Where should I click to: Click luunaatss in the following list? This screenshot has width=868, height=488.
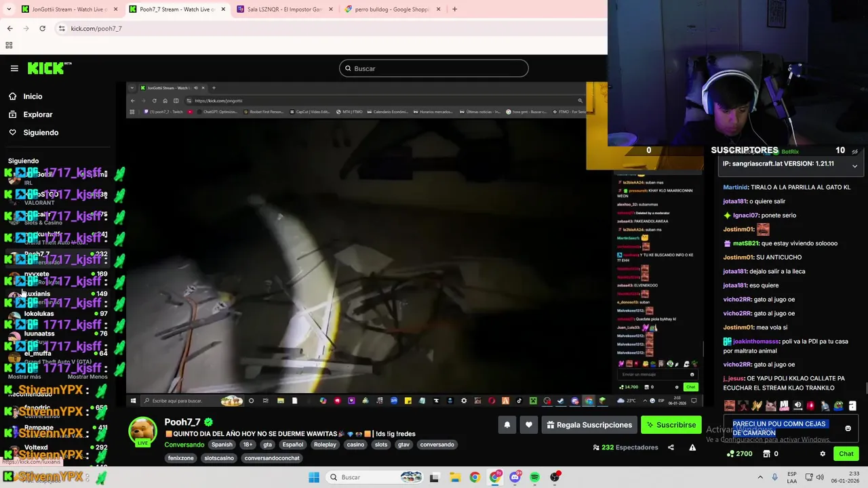coord(39,333)
